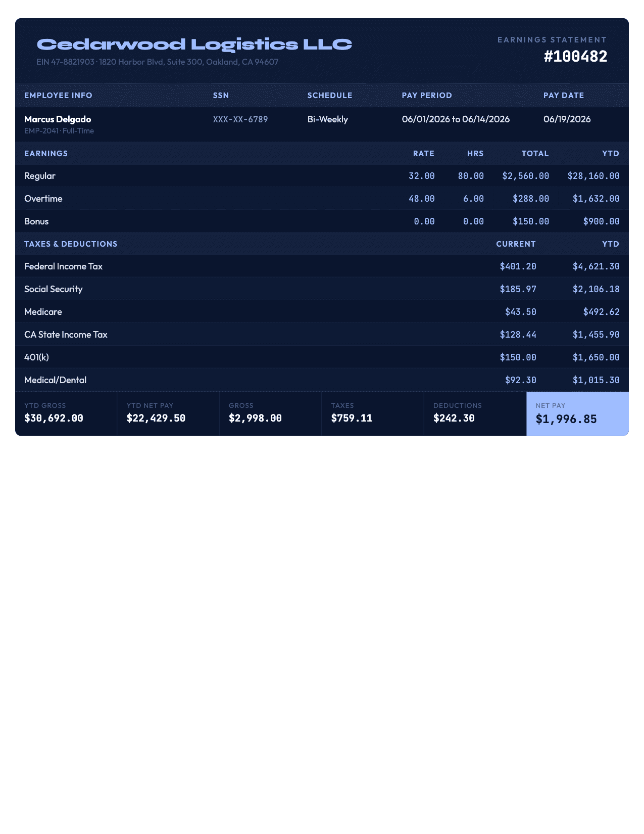
Task: Select the Overtime hours 6.00
Action: pos(473,199)
